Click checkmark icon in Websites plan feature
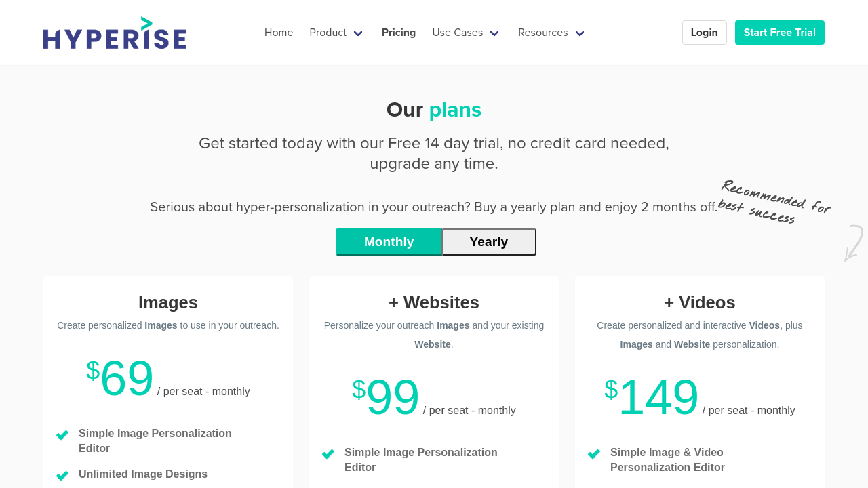The image size is (868, 488). pos(328,453)
